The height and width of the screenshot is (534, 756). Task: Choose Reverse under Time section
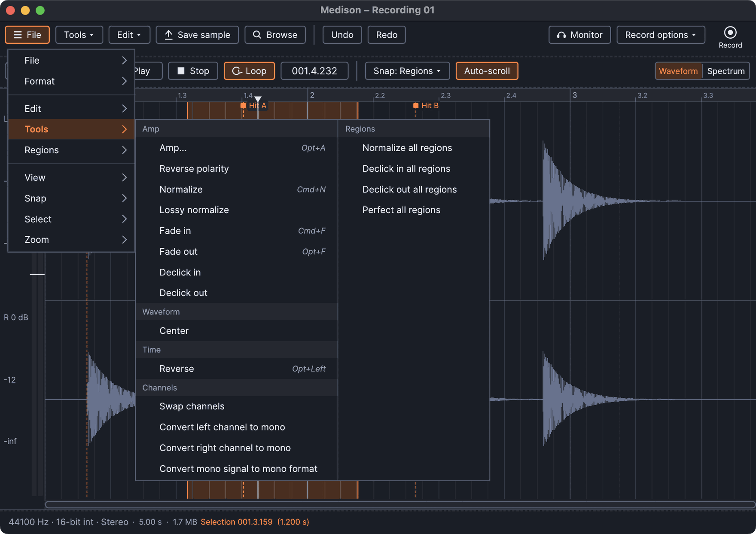tap(237, 369)
